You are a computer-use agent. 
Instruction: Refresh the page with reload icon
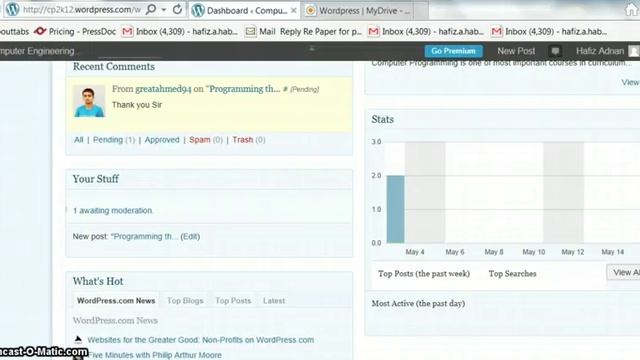tap(177, 9)
